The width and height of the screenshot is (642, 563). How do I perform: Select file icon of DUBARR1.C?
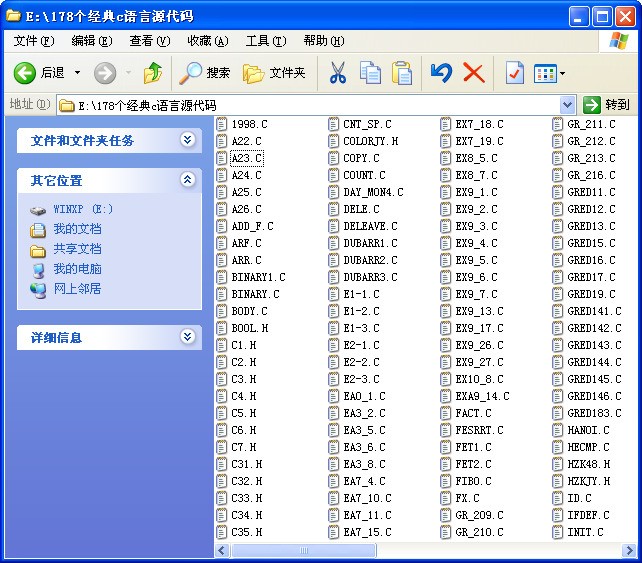(x=334, y=243)
